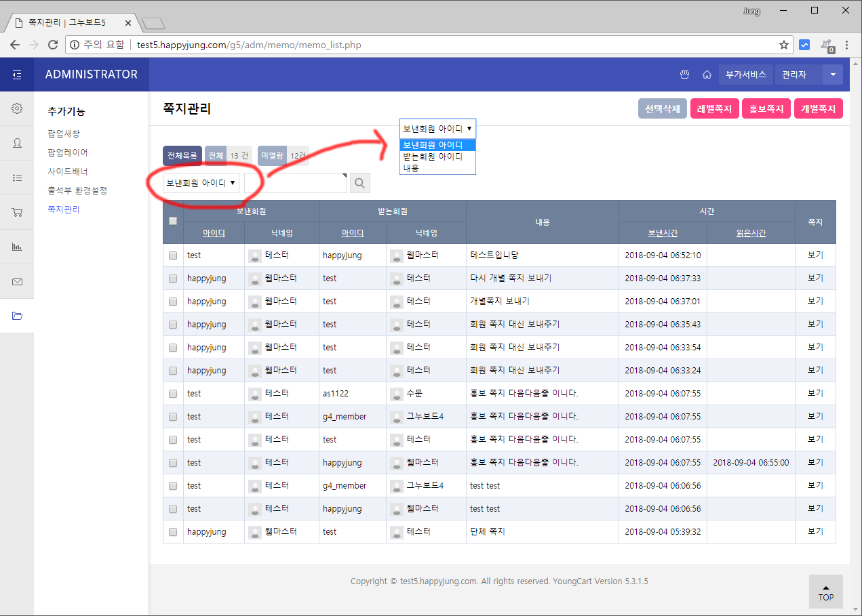Click the TOP scroll-to-top button
The height and width of the screenshot is (616, 862).
pos(825,592)
